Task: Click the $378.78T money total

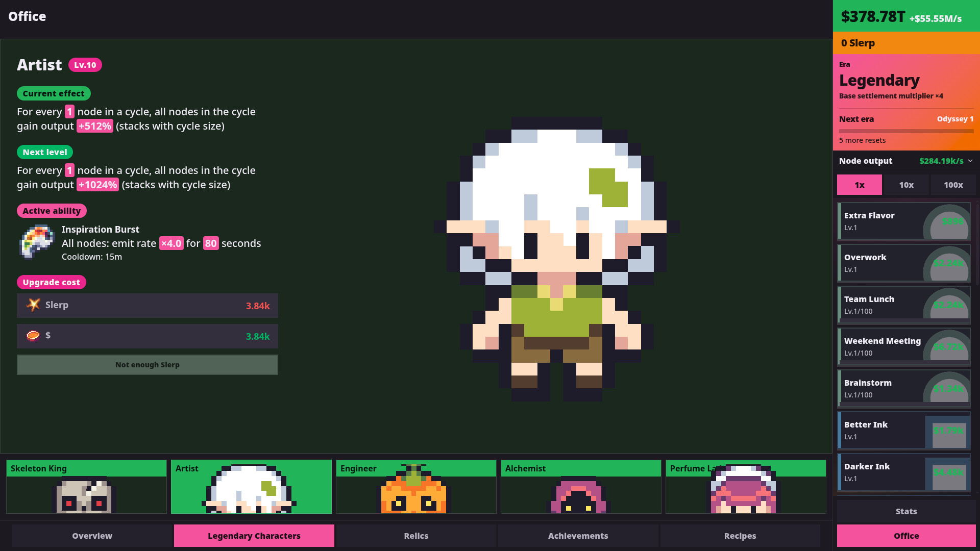Action: tap(873, 17)
